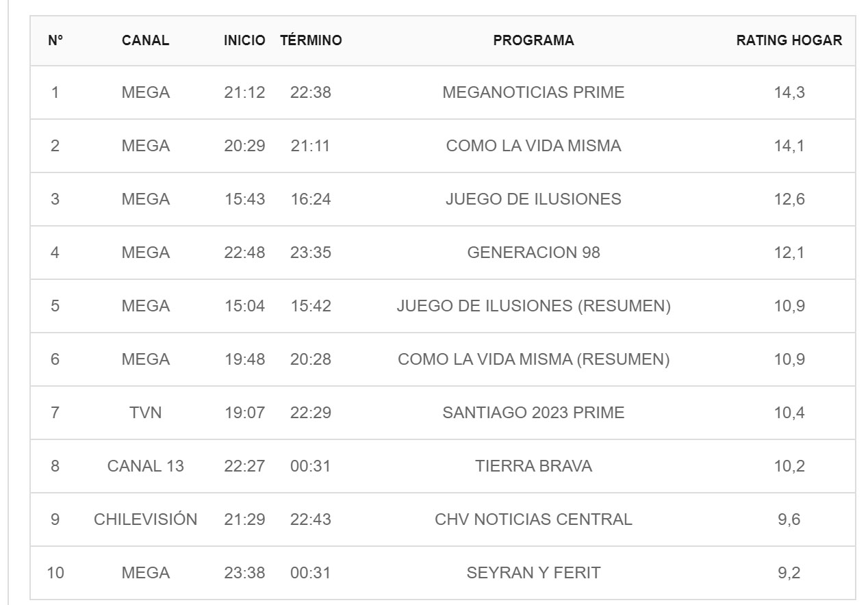Click the TIERRA BRAVA program cell
The height and width of the screenshot is (605, 868).
click(x=533, y=466)
